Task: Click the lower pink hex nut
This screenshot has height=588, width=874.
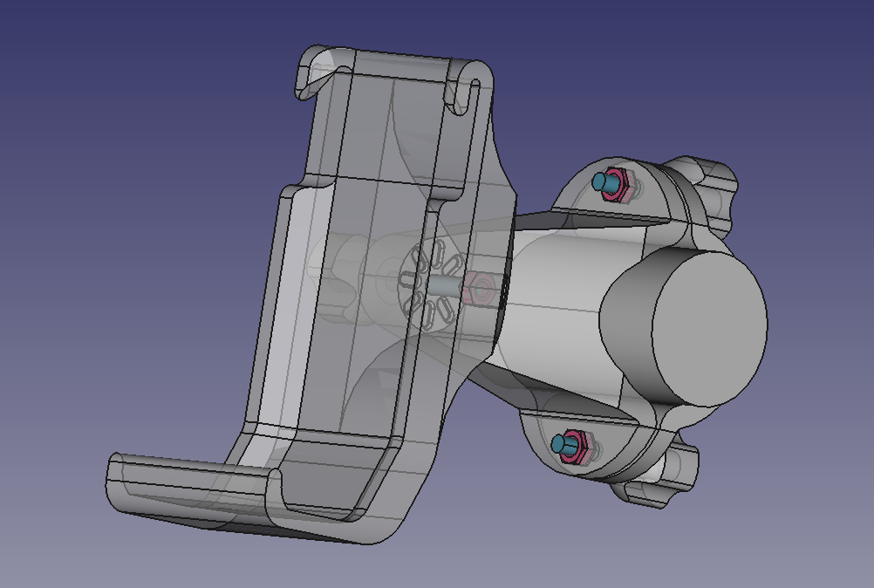Action: click(576, 447)
